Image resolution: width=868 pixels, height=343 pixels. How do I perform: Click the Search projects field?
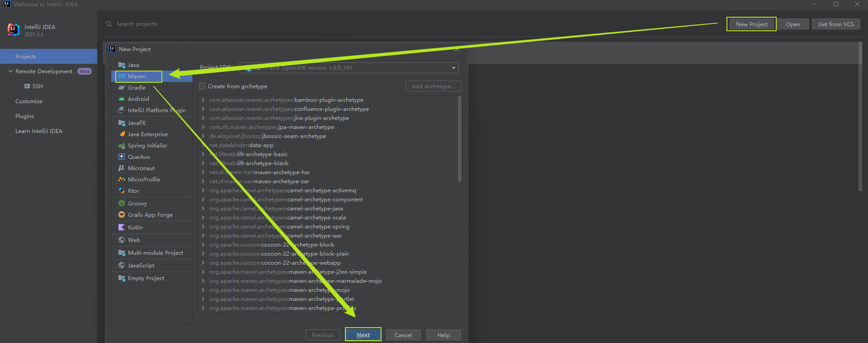coord(137,24)
